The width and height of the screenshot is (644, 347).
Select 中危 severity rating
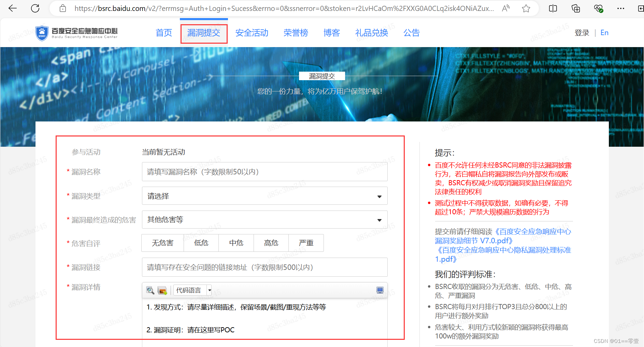click(x=236, y=243)
